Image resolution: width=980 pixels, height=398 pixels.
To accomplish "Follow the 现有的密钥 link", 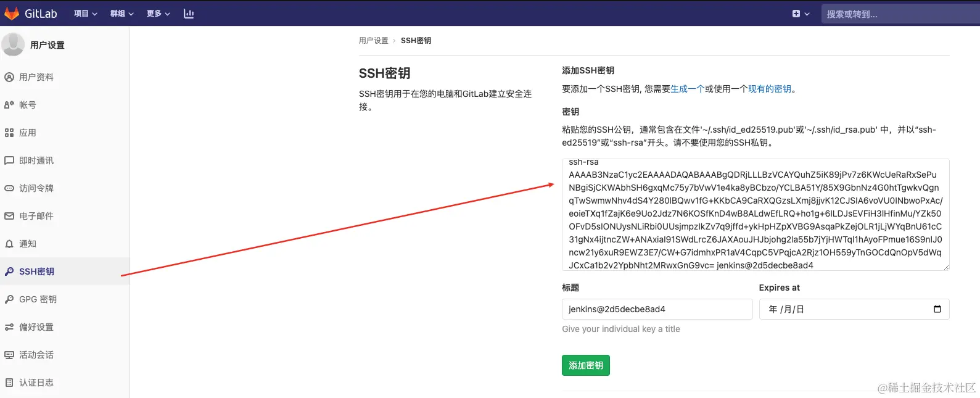I will pos(770,89).
